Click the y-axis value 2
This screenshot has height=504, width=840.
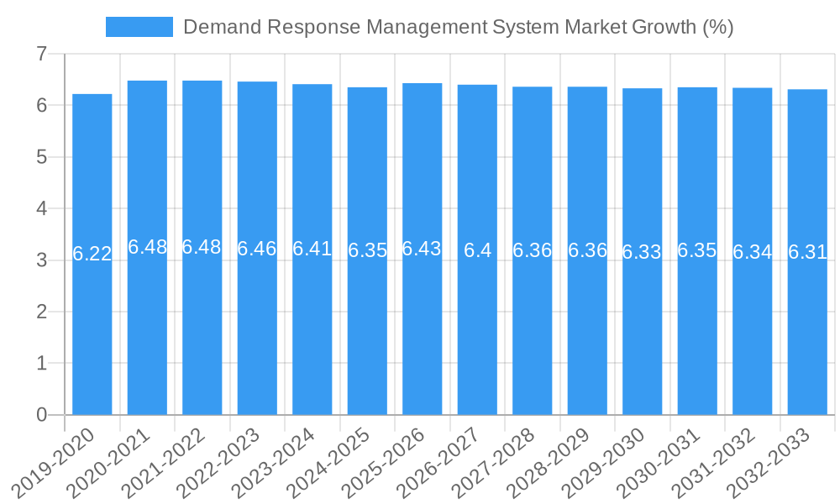click(x=41, y=312)
